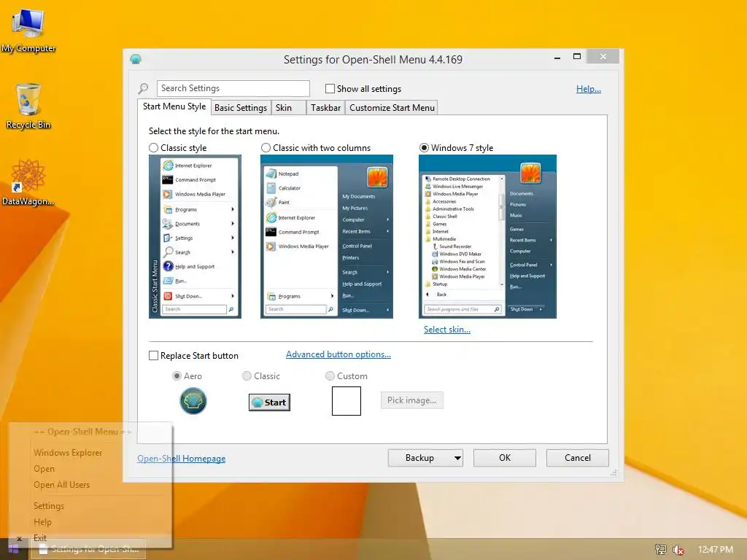Maximize the Open-Shell settings window
Viewport: 747px width, 560px height.
[x=577, y=57]
